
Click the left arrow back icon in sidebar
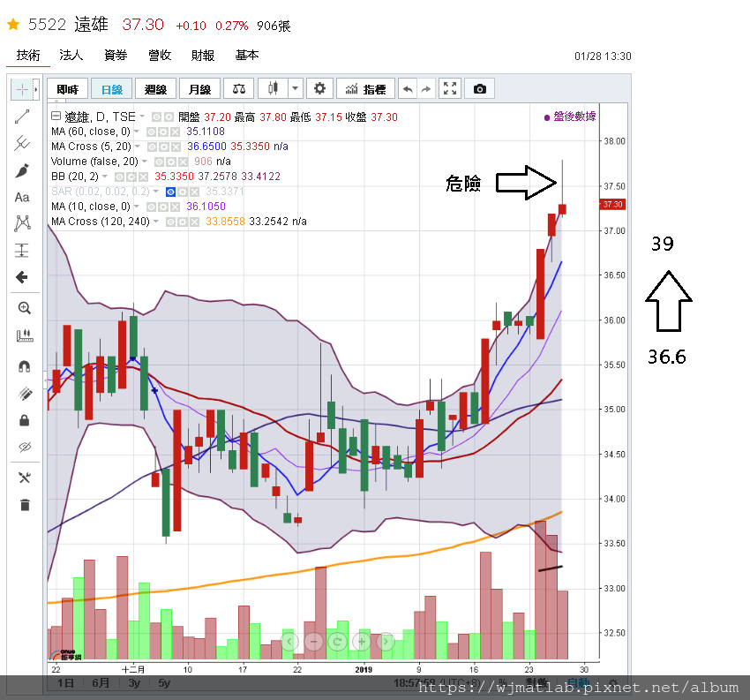tap(22, 277)
